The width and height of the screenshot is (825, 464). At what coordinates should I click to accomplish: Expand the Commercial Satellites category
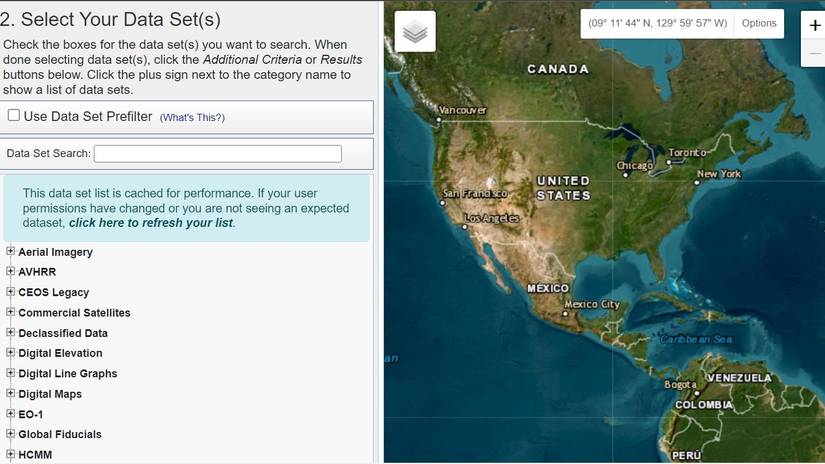[x=10, y=311]
